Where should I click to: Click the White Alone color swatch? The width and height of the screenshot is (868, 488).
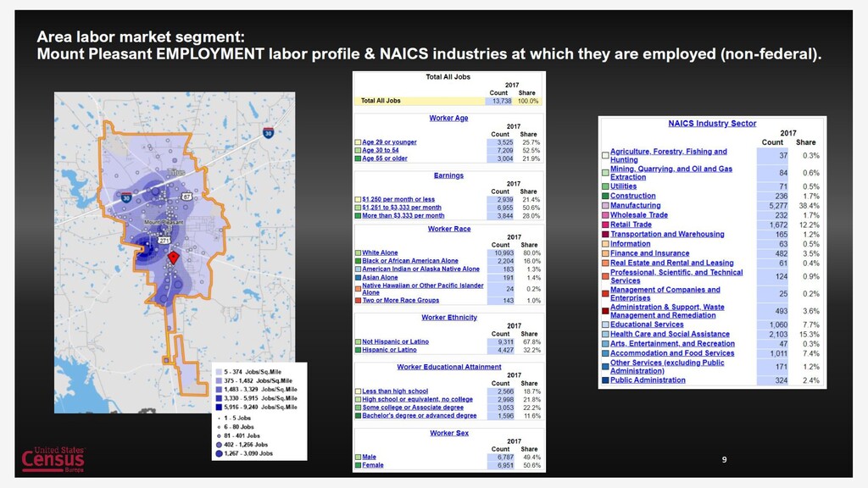point(358,252)
